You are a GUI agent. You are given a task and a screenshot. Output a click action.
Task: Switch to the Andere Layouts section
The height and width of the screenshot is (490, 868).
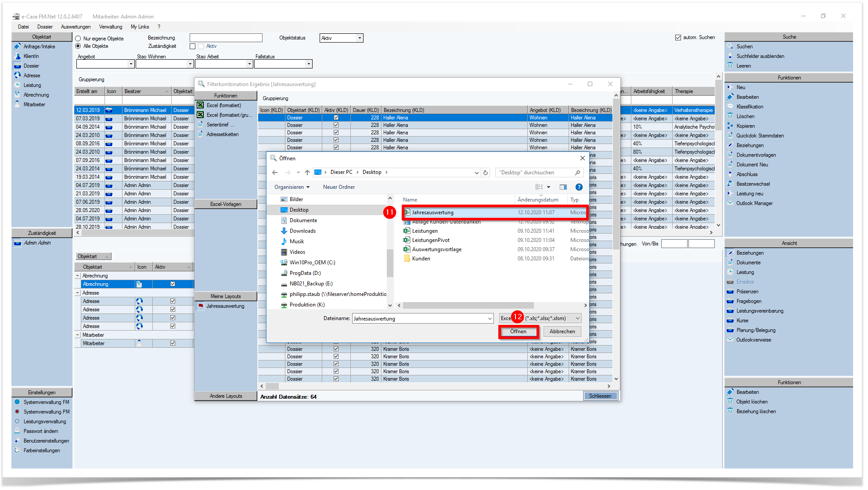point(226,396)
